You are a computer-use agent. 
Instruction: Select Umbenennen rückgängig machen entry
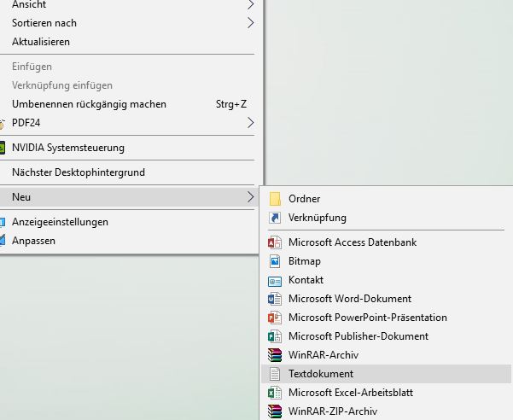point(89,104)
